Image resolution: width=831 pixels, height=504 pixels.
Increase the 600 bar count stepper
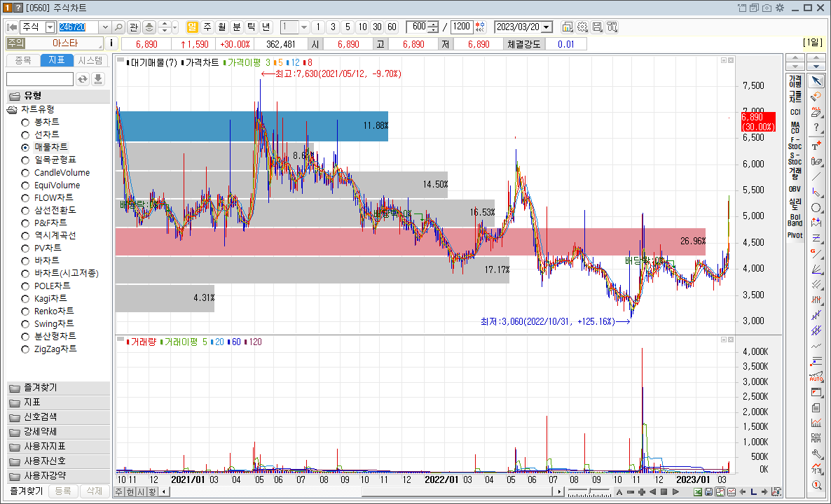coord(434,24)
